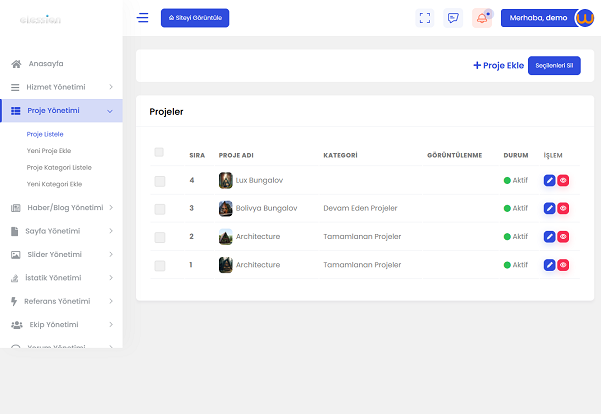Click edit pencil icon for Bolivya Bungalov
The height and width of the screenshot is (414, 601).
(549, 208)
